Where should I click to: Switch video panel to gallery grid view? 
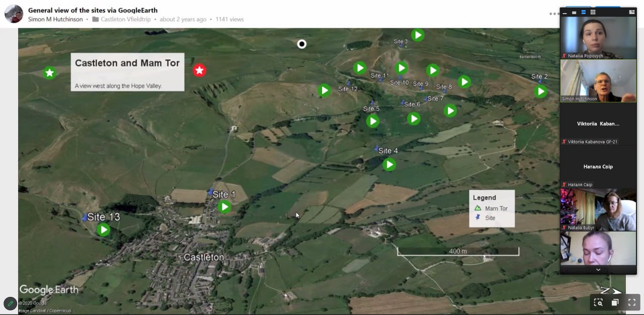[593, 12]
